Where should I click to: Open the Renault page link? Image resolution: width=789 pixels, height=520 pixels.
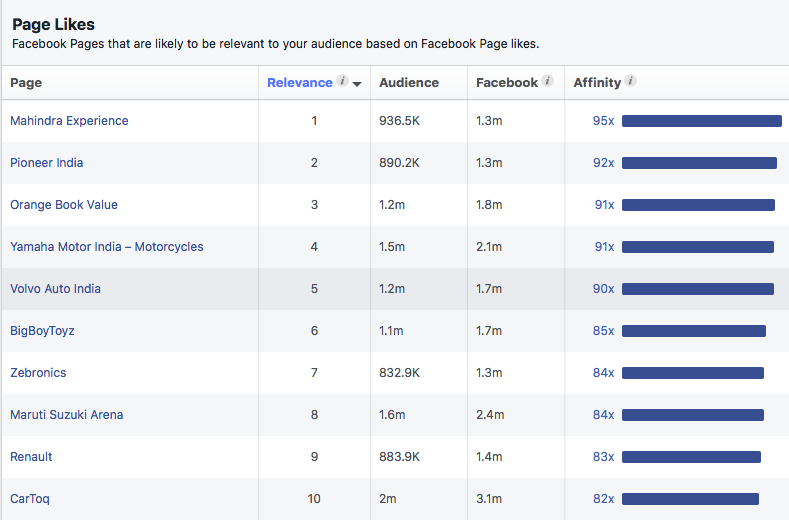[x=31, y=457]
